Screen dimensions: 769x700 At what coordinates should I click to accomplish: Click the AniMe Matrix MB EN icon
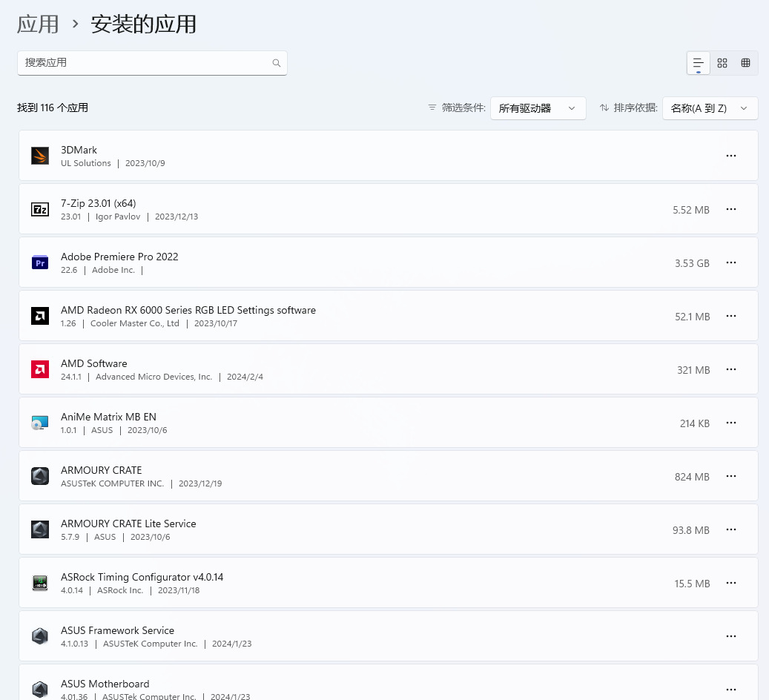click(40, 423)
